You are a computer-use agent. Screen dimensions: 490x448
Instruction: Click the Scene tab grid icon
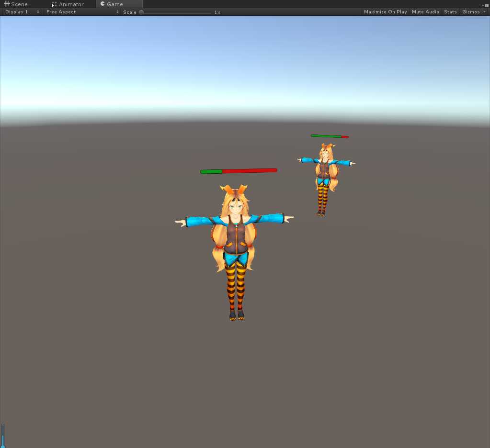tap(7, 4)
